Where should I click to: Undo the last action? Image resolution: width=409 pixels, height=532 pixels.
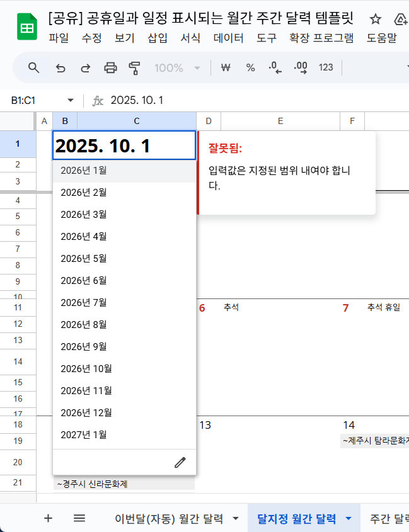[60, 67]
